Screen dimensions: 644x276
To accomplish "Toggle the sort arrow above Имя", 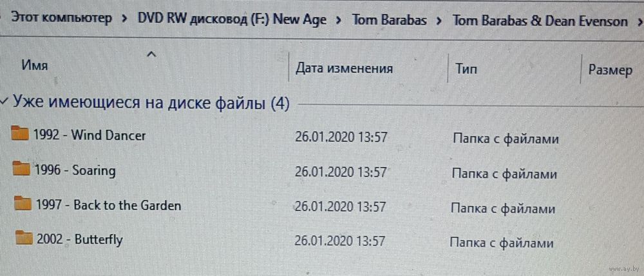I will point(151,54).
